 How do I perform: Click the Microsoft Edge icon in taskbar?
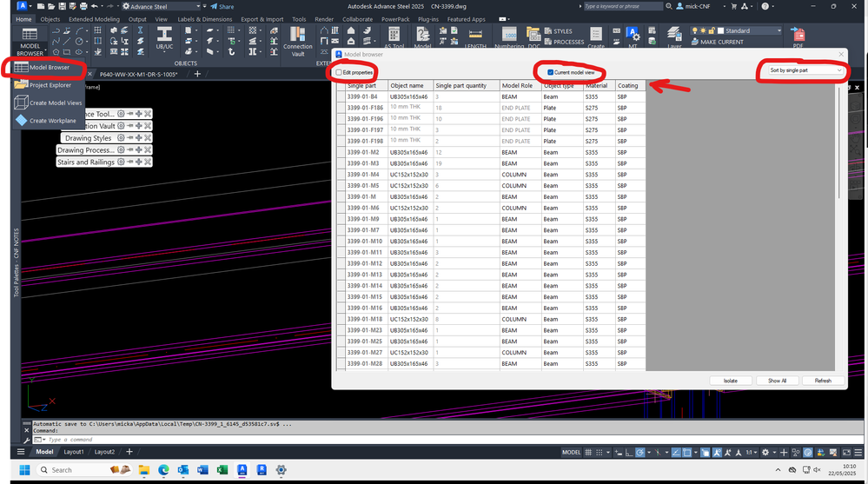pos(163,469)
